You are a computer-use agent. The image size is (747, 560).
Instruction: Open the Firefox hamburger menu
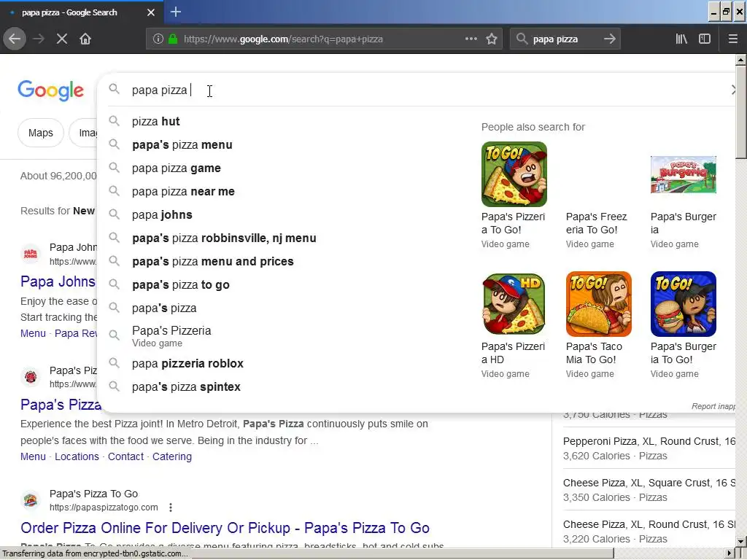[x=733, y=39]
